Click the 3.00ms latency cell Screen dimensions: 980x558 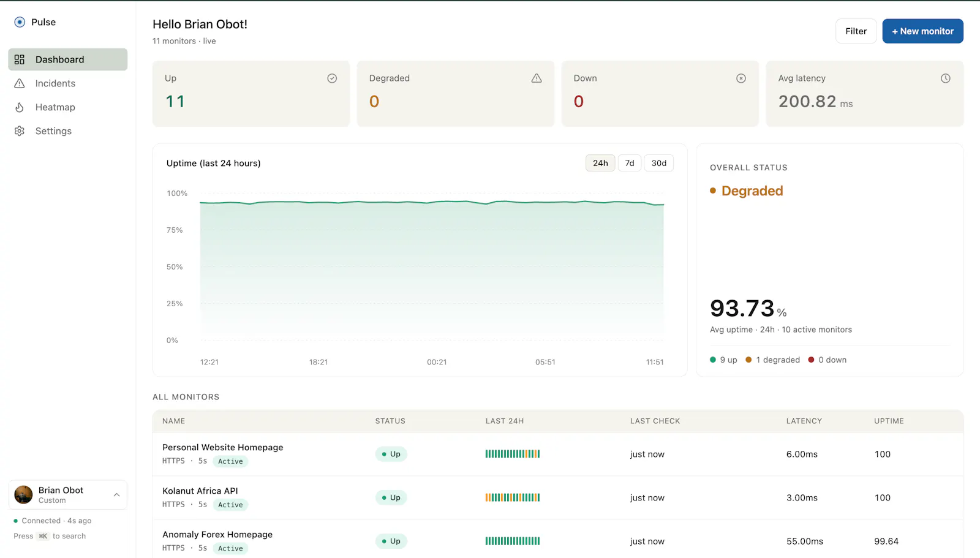pyautogui.click(x=802, y=497)
